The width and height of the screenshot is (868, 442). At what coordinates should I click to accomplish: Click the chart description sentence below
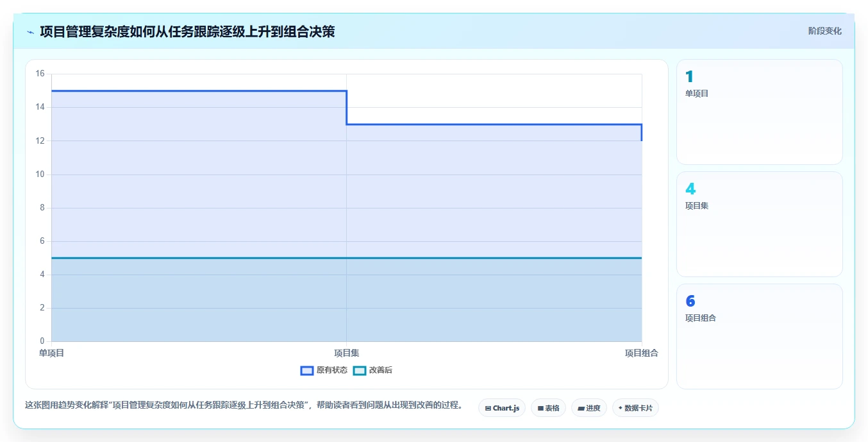(244, 405)
